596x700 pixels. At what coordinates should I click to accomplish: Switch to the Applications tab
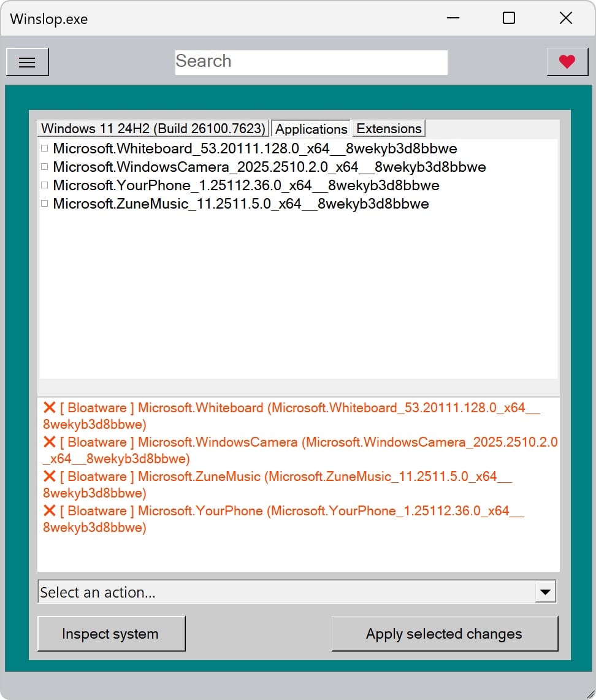311,129
